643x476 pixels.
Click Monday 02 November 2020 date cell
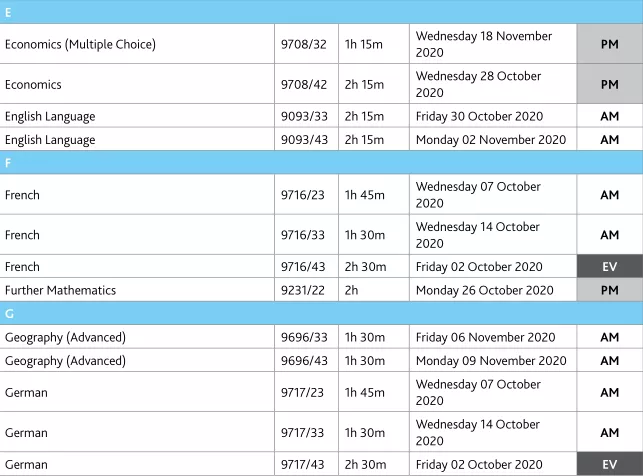(493, 139)
